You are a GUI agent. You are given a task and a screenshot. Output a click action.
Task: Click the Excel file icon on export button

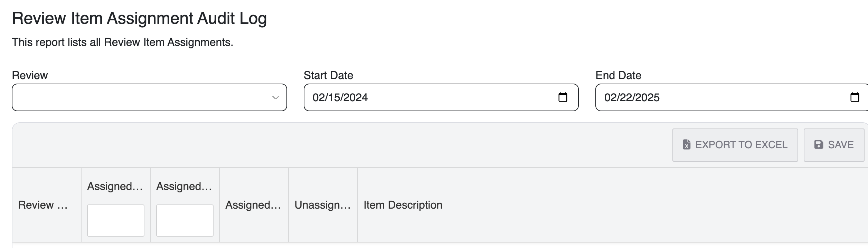[687, 145]
